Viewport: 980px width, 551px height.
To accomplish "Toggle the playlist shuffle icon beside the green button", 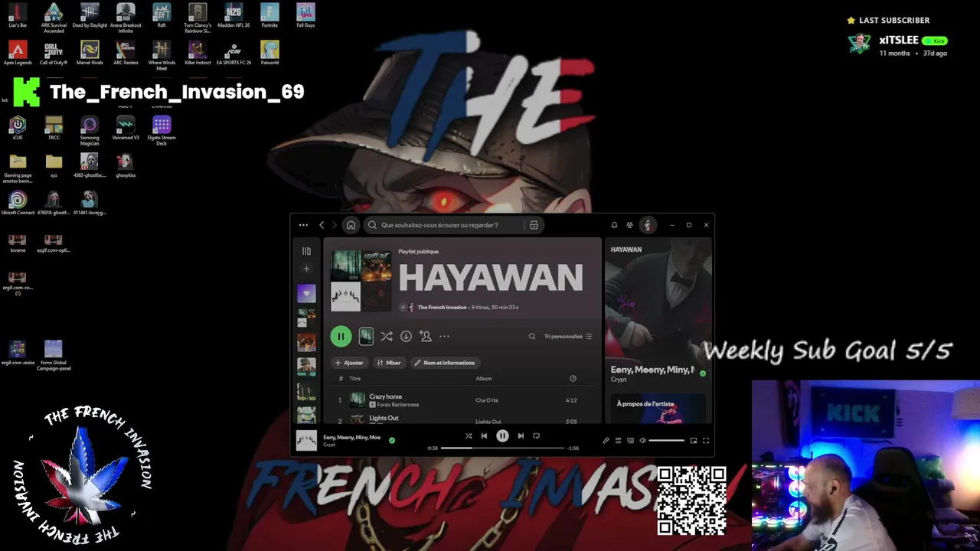I will [387, 336].
